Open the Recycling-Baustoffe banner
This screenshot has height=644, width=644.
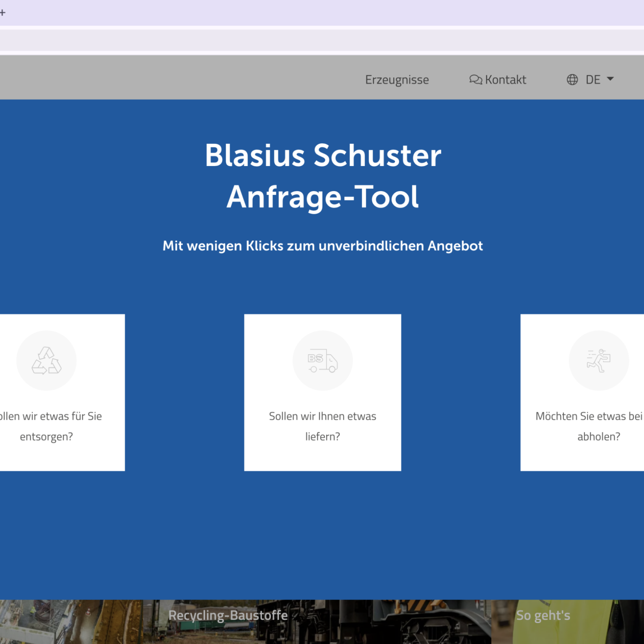228,615
